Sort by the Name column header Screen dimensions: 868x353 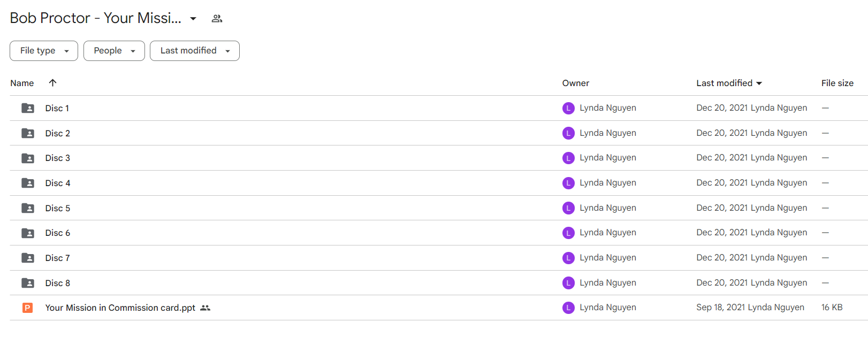(x=22, y=83)
